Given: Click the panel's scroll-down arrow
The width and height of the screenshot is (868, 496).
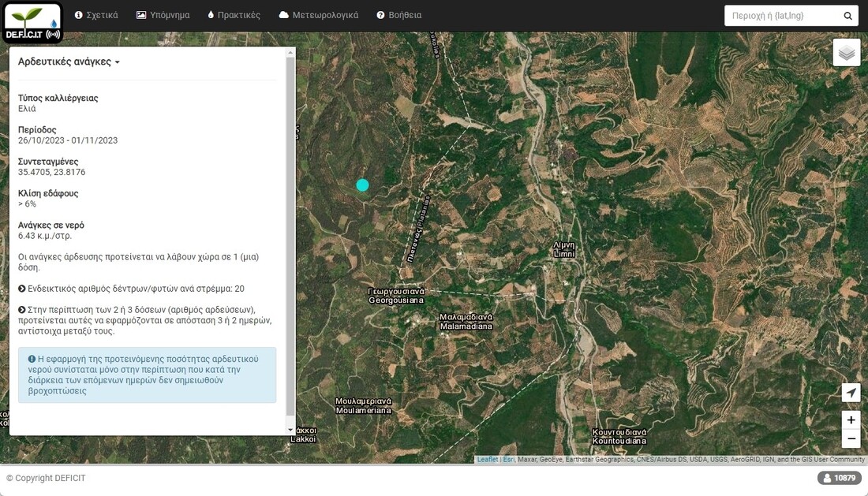Looking at the screenshot, I should (290, 430).
